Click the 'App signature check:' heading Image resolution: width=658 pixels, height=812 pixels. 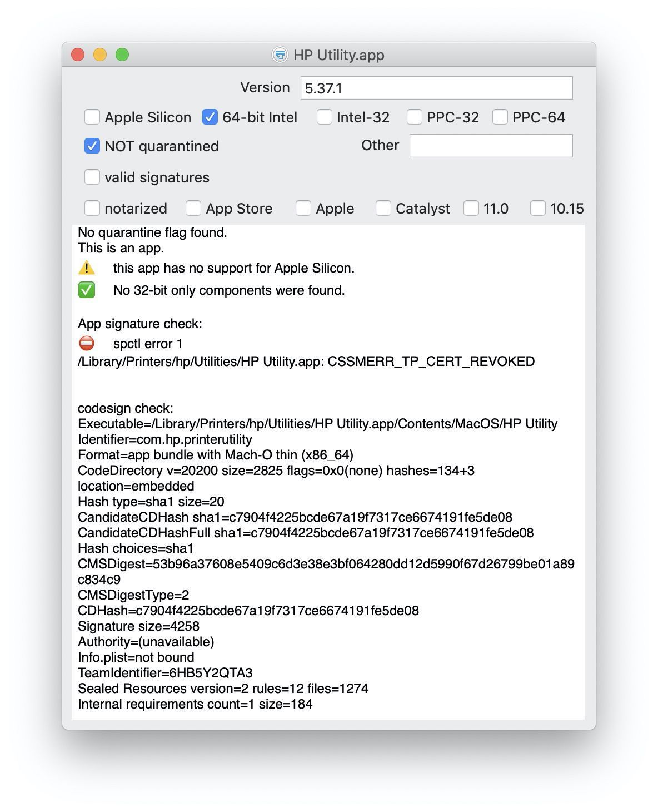tap(140, 324)
